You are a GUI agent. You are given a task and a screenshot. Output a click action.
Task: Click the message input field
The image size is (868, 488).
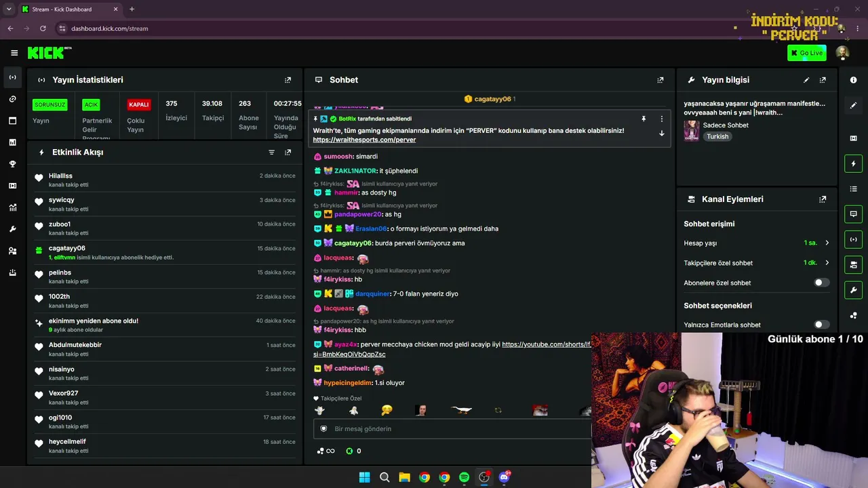[x=452, y=429]
